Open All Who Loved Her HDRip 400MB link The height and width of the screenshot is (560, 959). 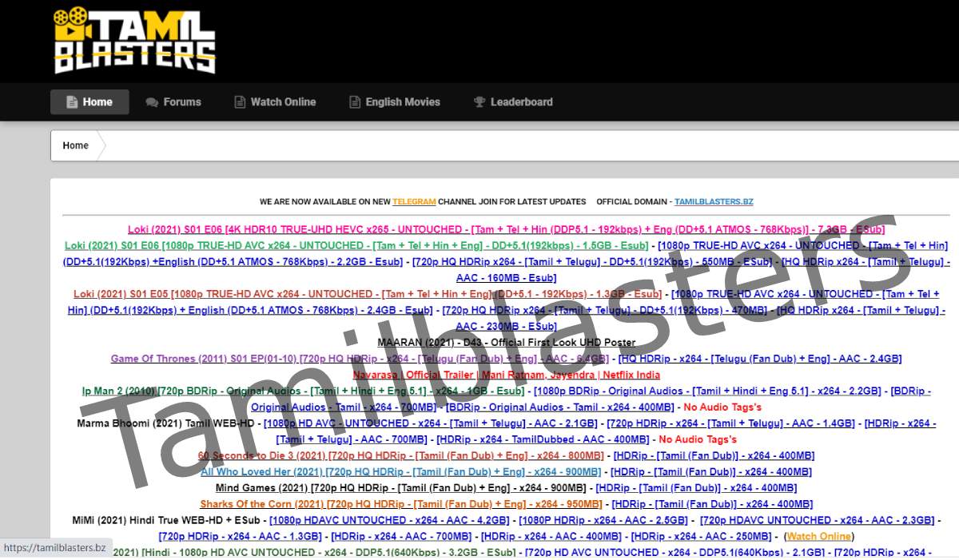[x=710, y=471]
